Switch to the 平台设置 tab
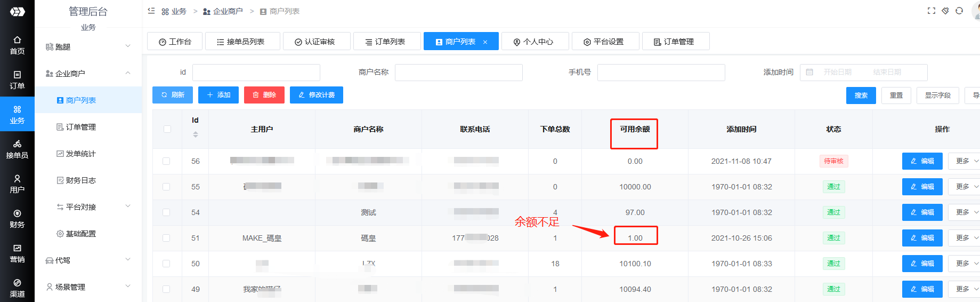 tap(605, 42)
